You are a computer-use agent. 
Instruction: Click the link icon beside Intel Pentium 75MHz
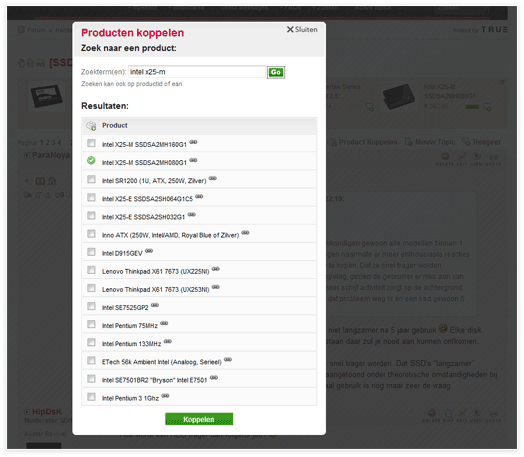164,323
